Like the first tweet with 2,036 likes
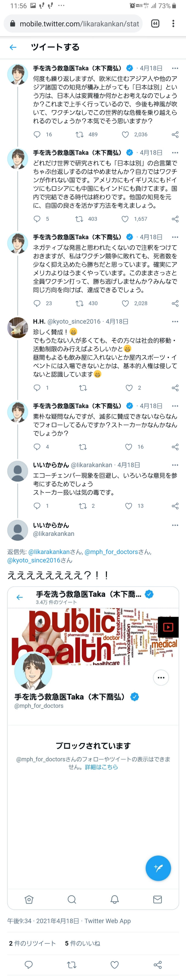 (125, 135)
